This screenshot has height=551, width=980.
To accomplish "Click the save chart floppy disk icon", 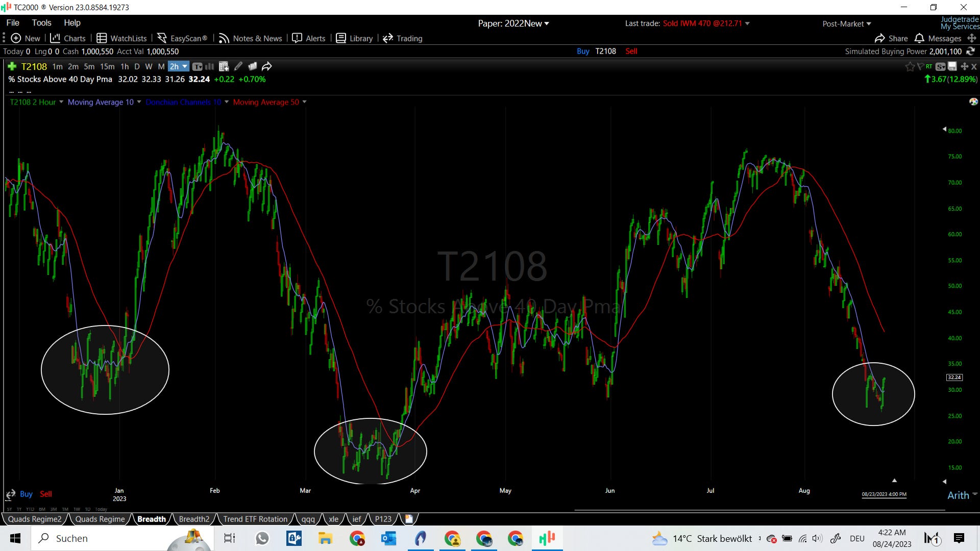I will click(x=952, y=66).
